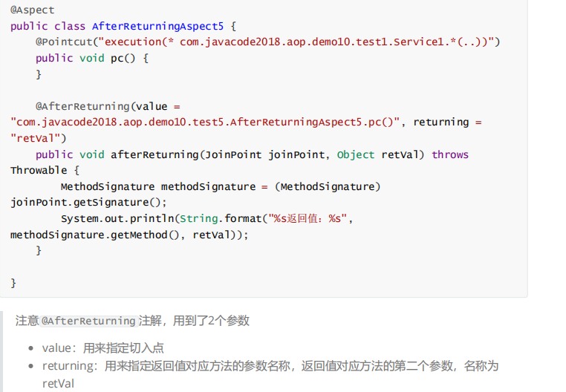Click the @Aspect annotation at top
This screenshot has height=392, width=566.
point(32,10)
